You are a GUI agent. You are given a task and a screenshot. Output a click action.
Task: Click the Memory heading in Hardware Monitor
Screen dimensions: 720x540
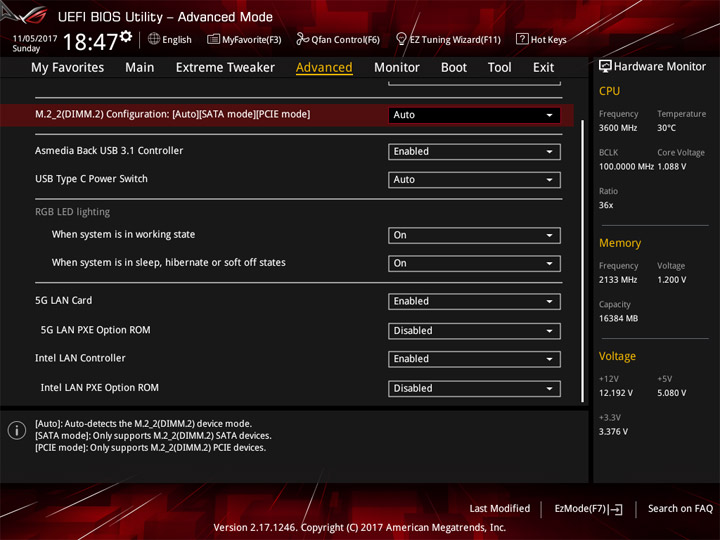tap(620, 243)
